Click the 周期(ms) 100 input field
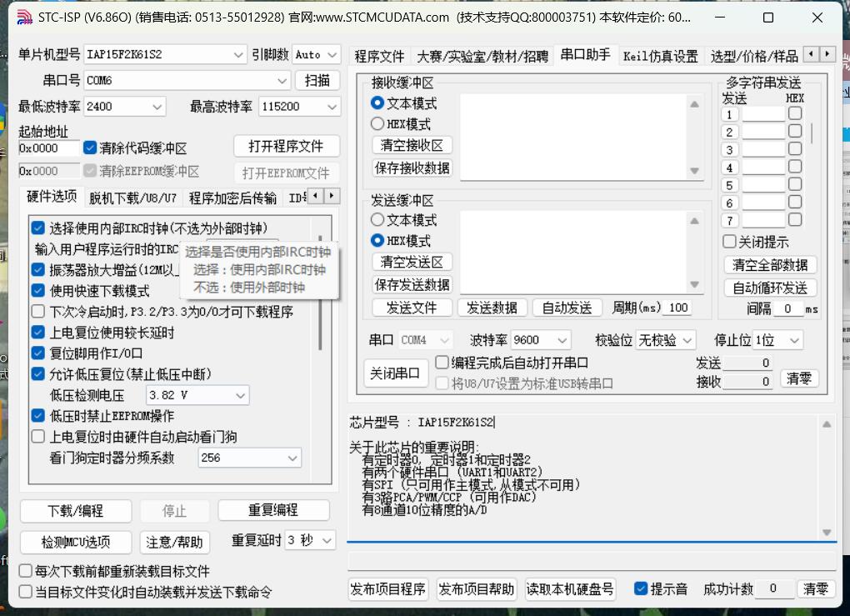Viewport: 850px width, 616px height. [677, 308]
